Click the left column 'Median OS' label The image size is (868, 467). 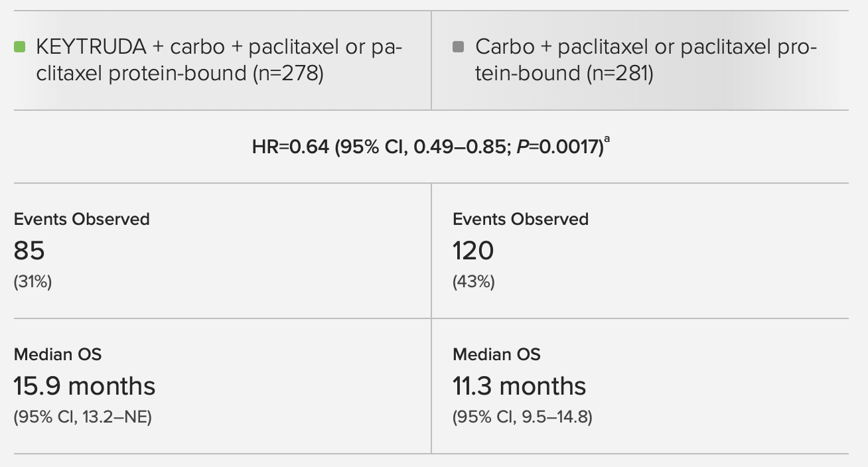58,354
